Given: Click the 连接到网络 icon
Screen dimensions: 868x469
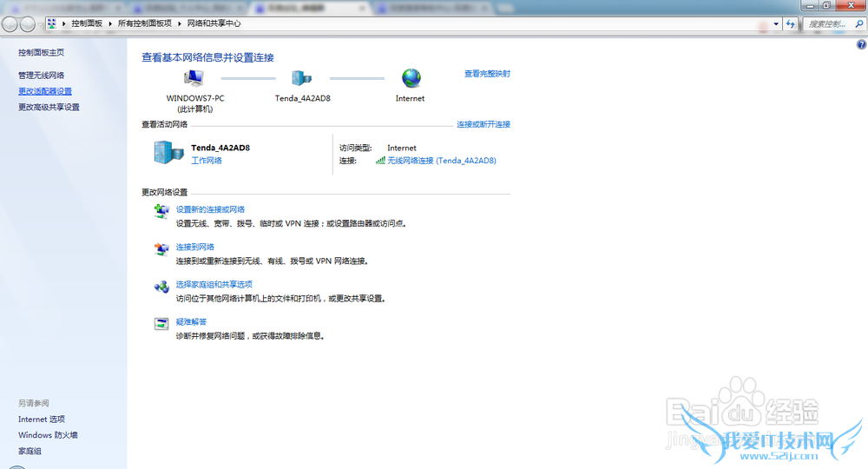Looking at the screenshot, I should 161,249.
